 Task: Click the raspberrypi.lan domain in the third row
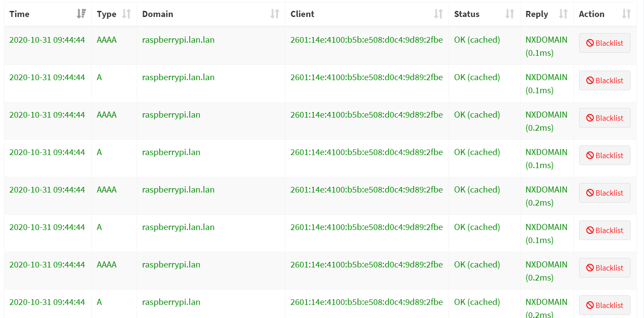pos(171,115)
